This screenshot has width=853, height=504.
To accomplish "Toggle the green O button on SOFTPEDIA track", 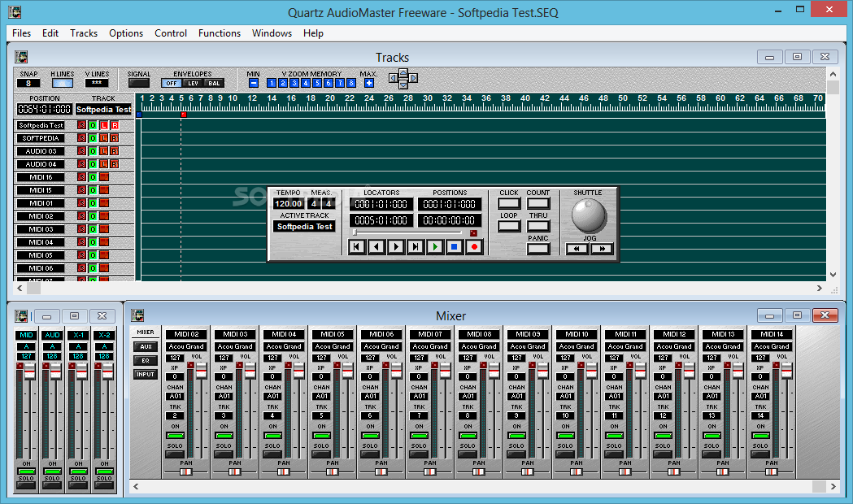I will coord(93,138).
